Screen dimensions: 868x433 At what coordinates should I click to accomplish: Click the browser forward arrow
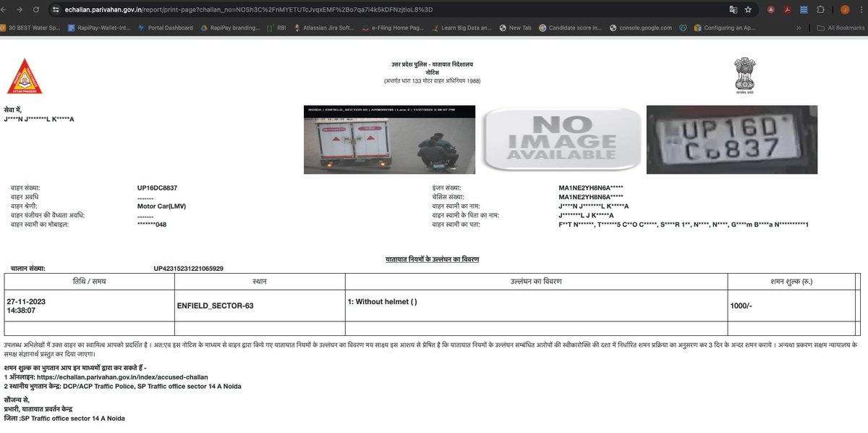click(19, 9)
